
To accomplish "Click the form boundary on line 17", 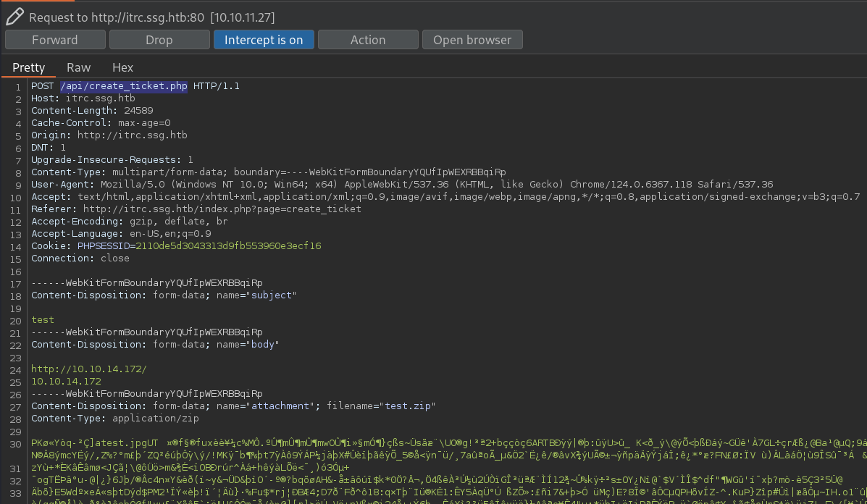I will [147, 283].
